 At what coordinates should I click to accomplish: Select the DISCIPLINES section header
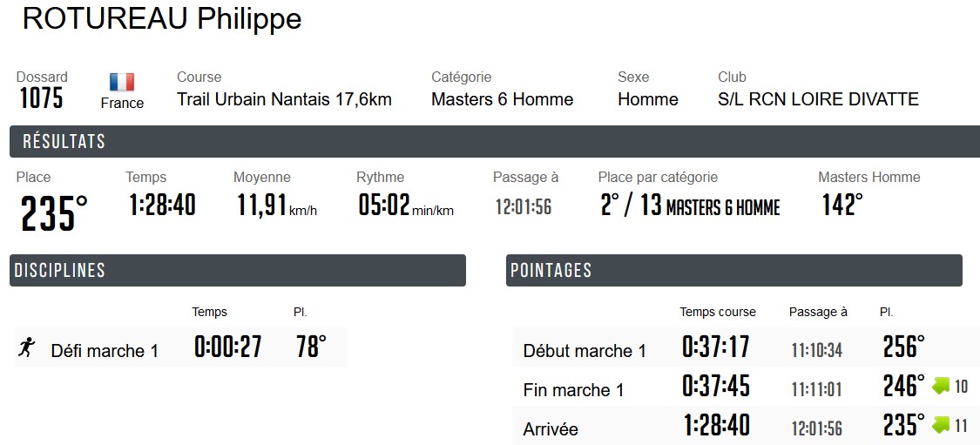point(237,270)
